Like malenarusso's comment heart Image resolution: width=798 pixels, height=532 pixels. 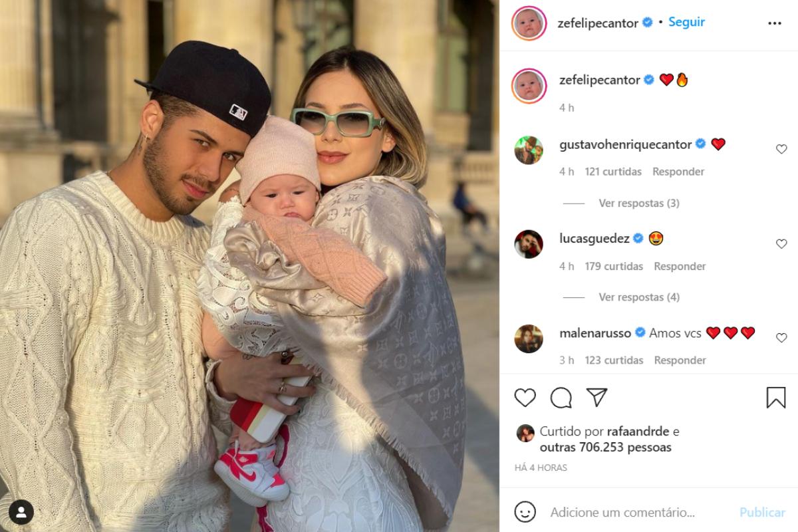781,338
